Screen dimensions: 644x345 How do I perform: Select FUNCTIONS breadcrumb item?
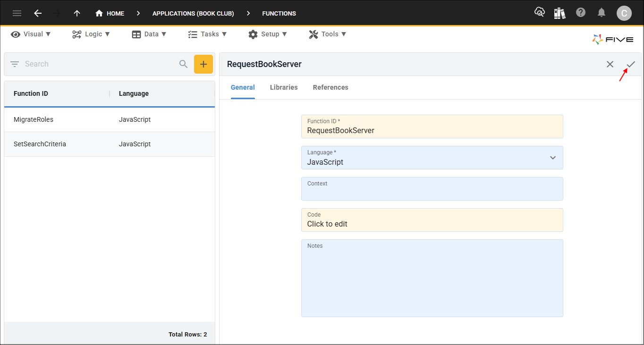279,13
